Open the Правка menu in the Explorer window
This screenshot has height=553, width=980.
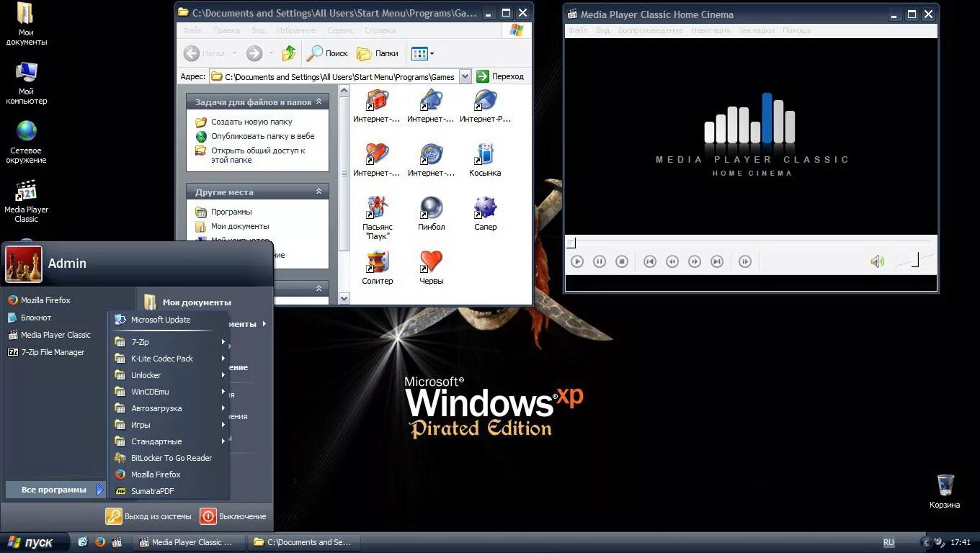(x=226, y=30)
